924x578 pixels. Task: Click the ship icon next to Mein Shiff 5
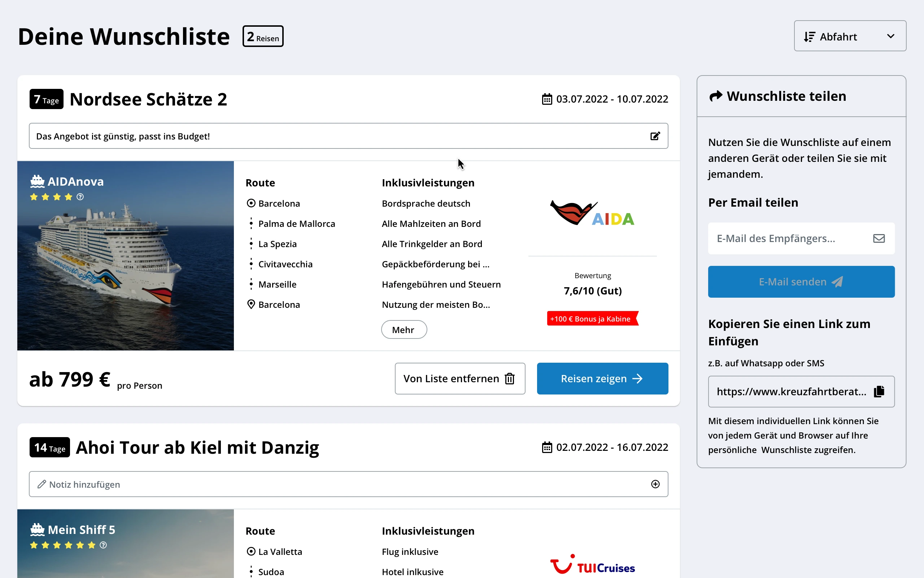[38, 530]
